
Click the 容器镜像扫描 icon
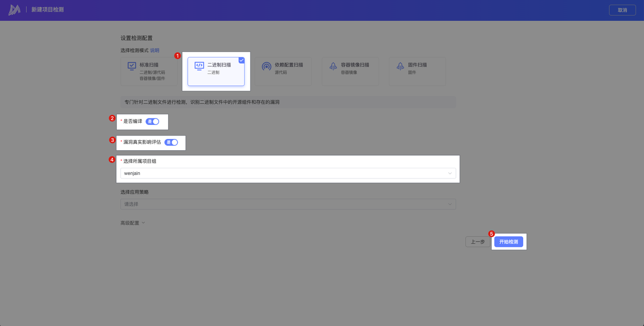[x=333, y=66]
